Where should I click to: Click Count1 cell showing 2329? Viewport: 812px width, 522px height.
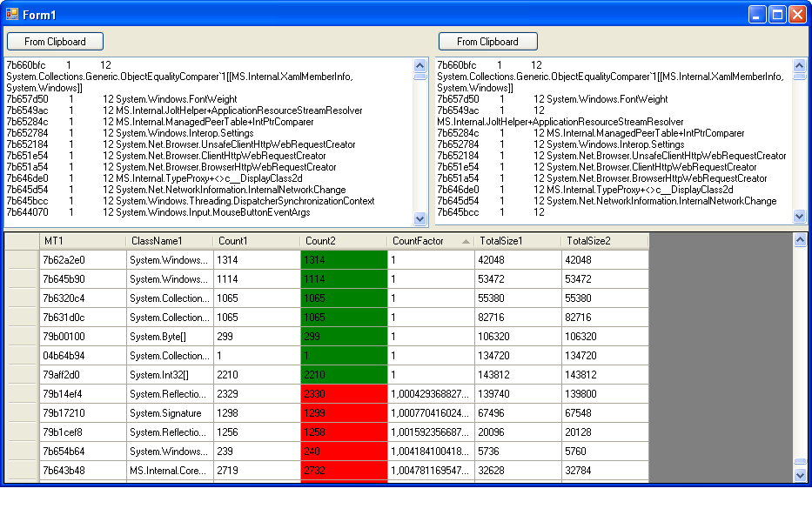pyautogui.click(x=257, y=394)
